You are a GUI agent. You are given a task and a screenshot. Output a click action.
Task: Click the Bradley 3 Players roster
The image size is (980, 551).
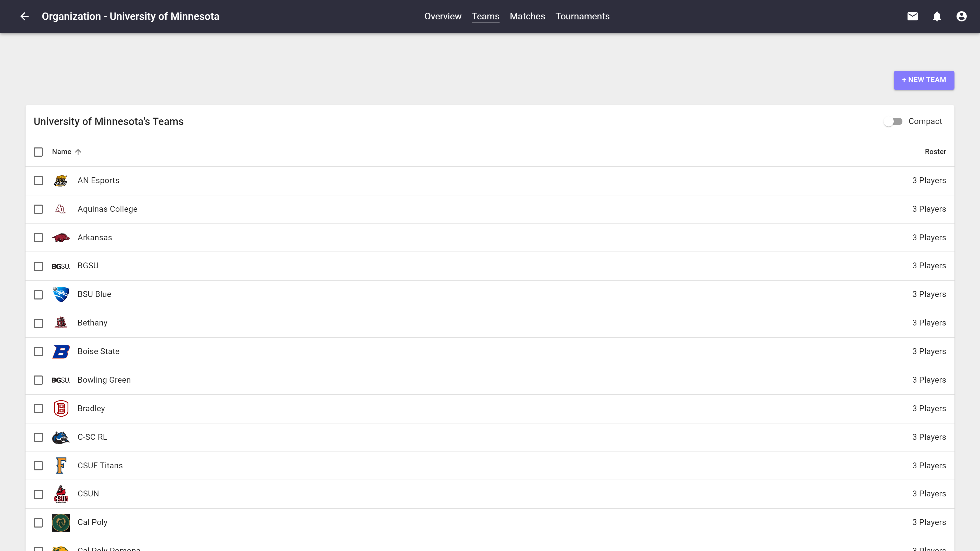[929, 408]
